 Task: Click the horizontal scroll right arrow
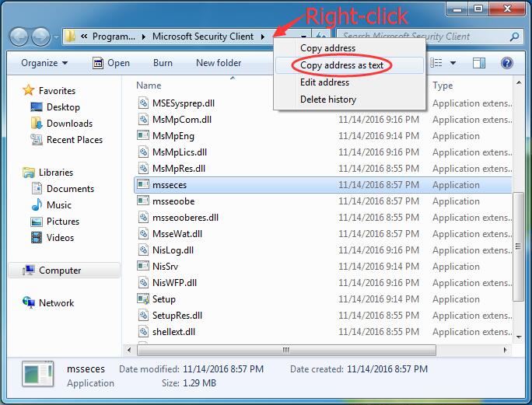[x=505, y=350]
